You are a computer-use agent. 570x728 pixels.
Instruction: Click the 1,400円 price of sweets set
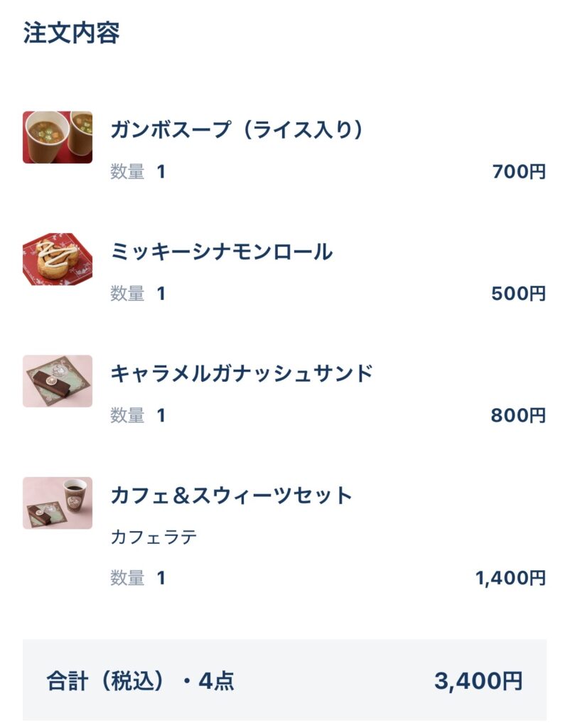point(511,579)
